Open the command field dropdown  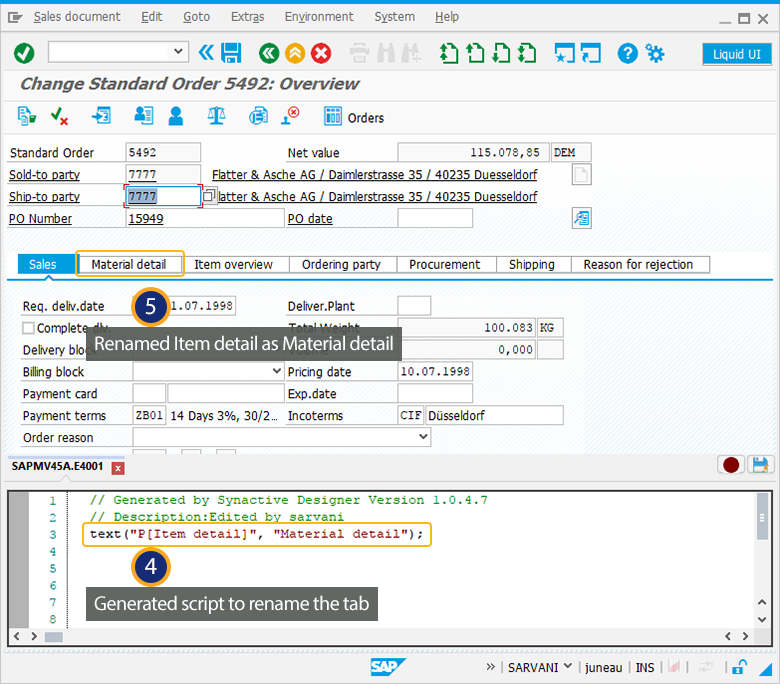(x=178, y=51)
